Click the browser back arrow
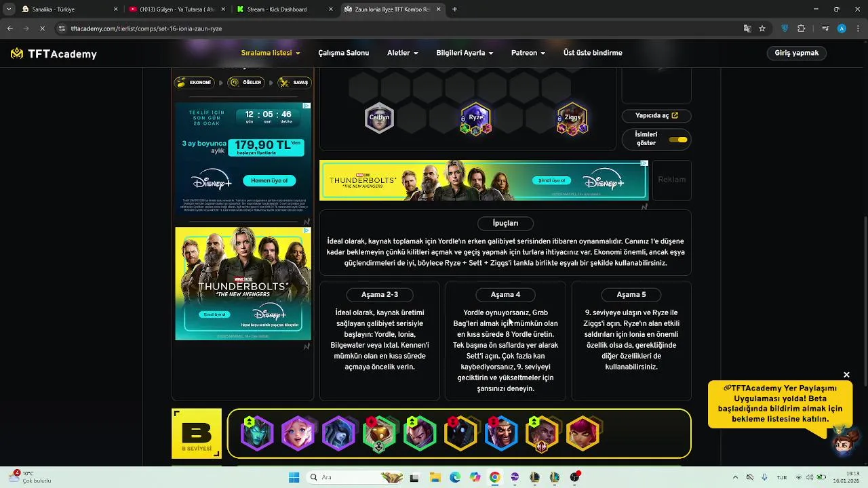Screen dimensions: 868x488 tap(10, 28)
